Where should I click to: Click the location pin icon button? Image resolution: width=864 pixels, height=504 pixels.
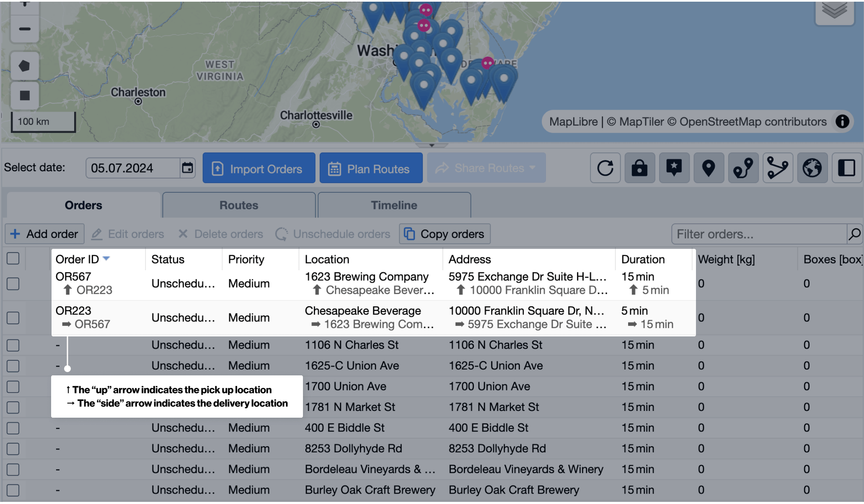(708, 168)
